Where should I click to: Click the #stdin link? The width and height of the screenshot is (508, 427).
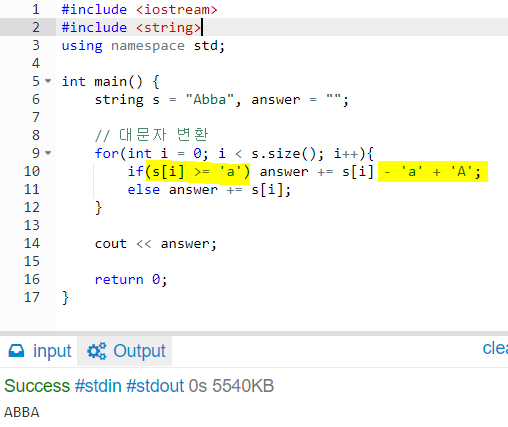[x=98, y=386]
